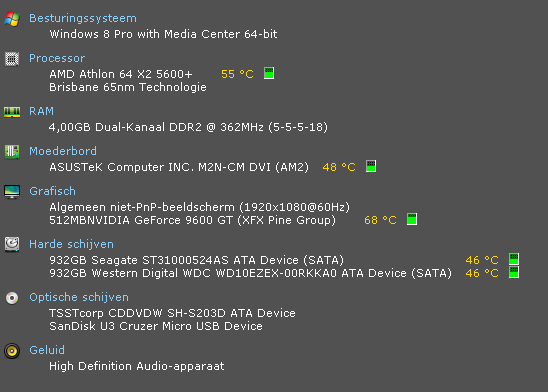
Task: Open the Grafisch section link
Action: 52,191
